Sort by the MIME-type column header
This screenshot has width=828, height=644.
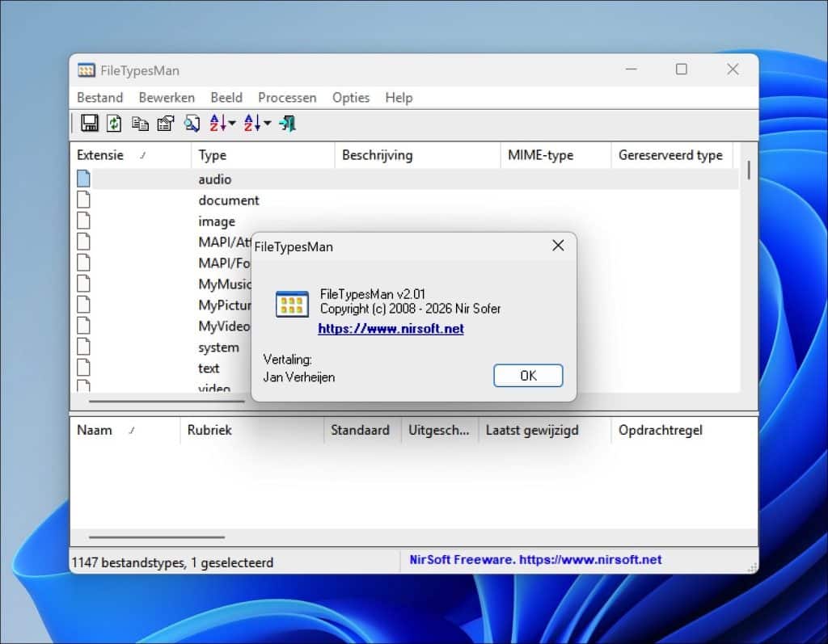556,155
